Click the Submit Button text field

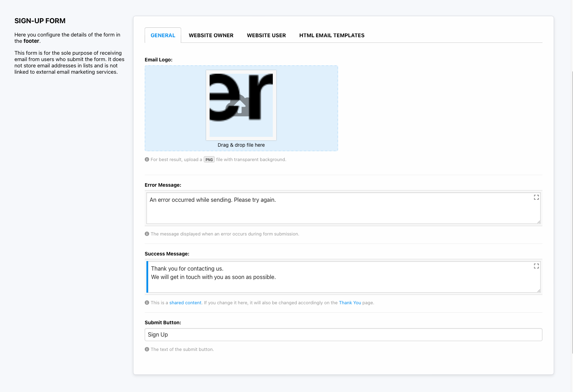tap(343, 334)
